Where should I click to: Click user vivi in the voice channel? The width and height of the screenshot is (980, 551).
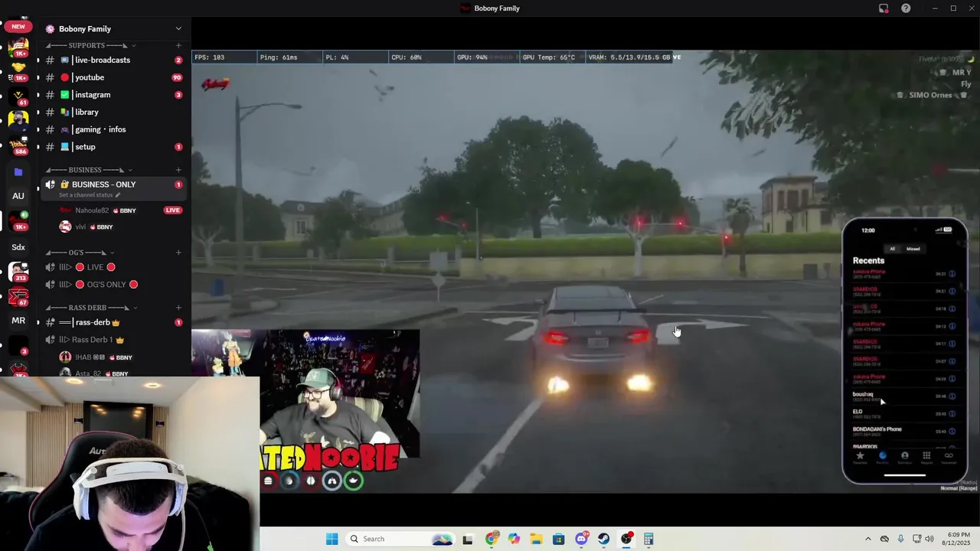(x=86, y=227)
